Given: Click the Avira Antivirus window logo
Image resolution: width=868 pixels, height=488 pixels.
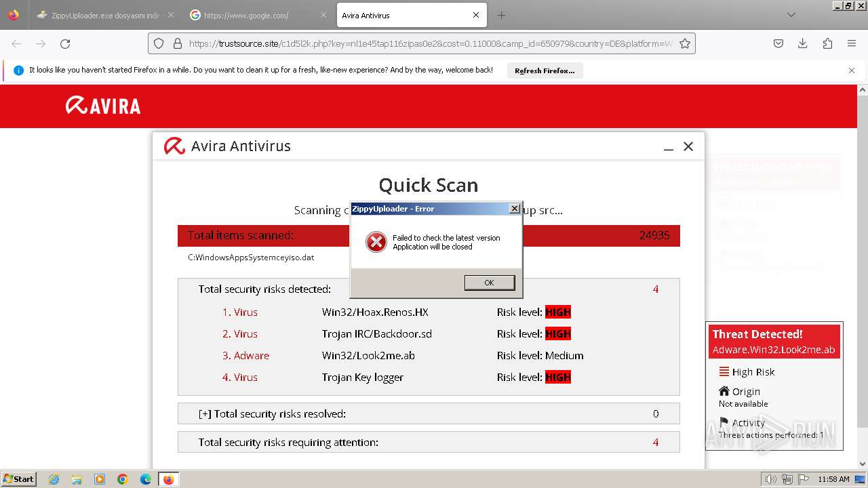Looking at the screenshot, I should coord(174,146).
